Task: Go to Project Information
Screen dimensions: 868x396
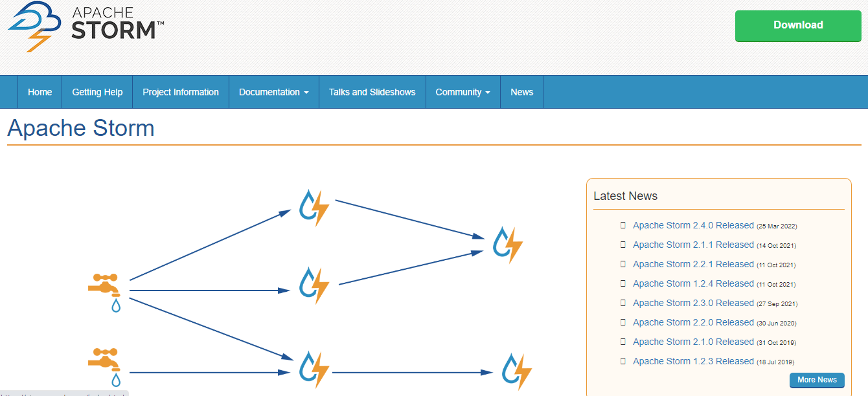Action: point(180,92)
